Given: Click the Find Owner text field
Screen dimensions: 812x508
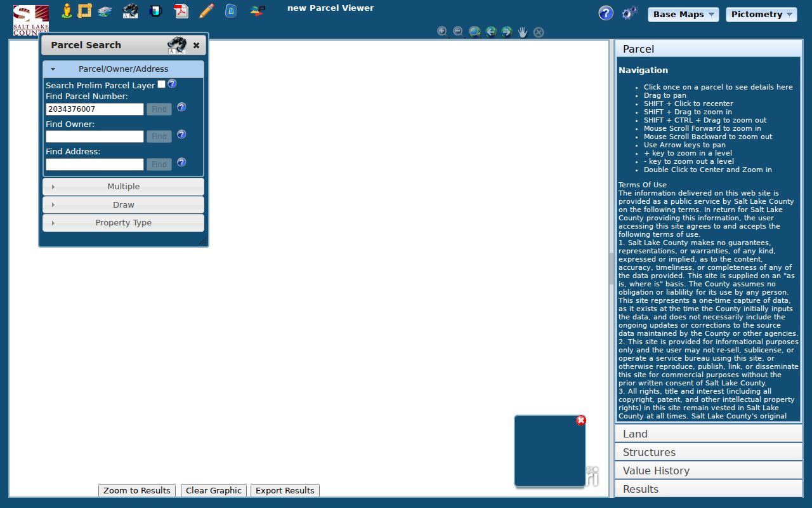Looking at the screenshot, I should click(95, 137).
